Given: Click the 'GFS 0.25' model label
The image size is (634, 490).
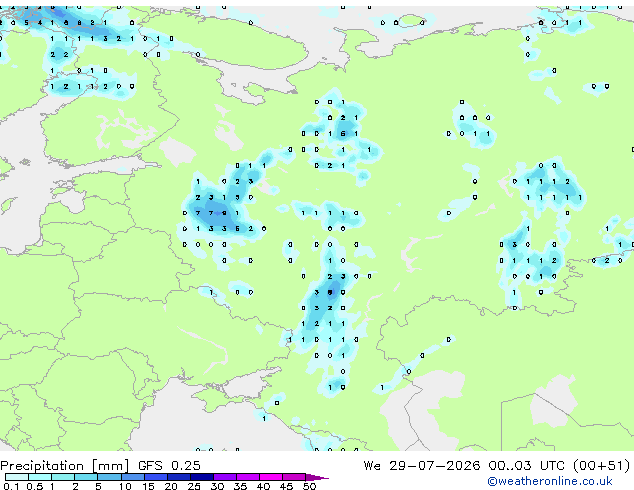Looking at the screenshot, I should pyautogui.click(x=169, y=466).
